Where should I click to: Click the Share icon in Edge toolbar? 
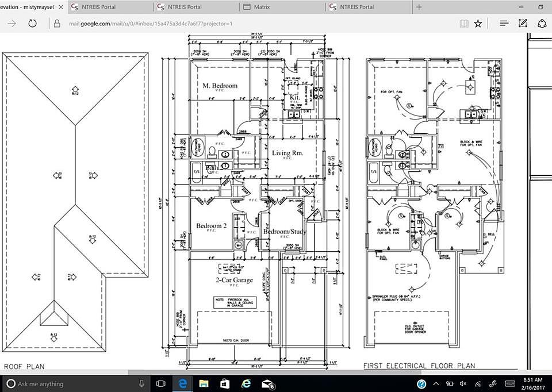[542, 24]
